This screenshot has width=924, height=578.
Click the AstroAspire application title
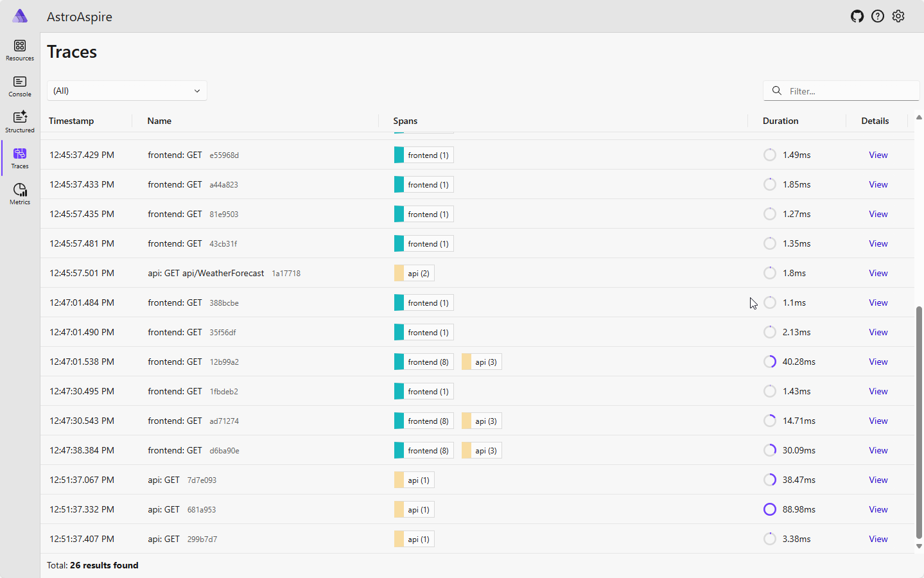80,17
